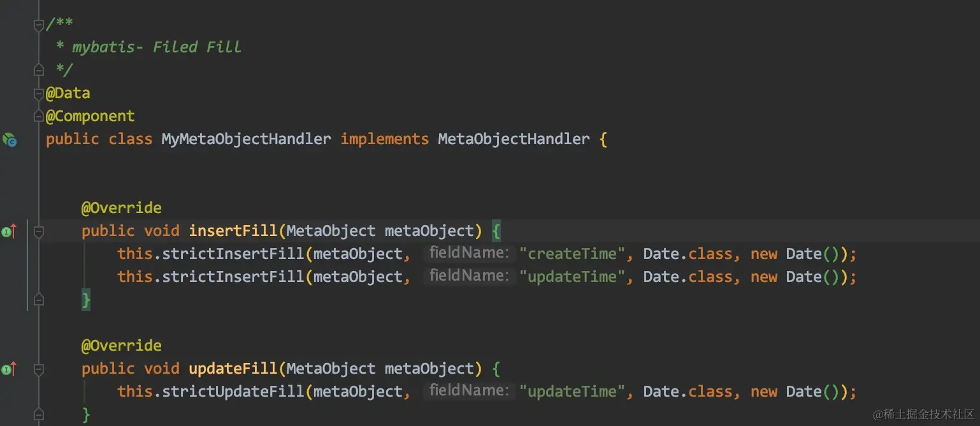The height and width of the screenshot is (426, 980).
Task: Click the updateFill method name
Action: 233,369
